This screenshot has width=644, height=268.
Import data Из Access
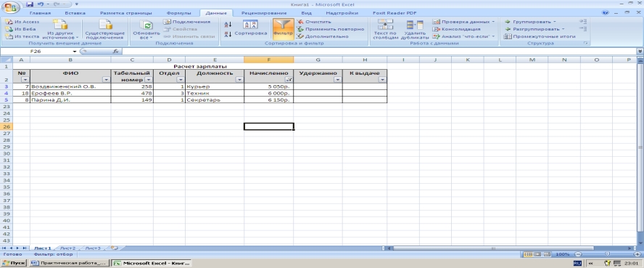(x=23, y=22)
